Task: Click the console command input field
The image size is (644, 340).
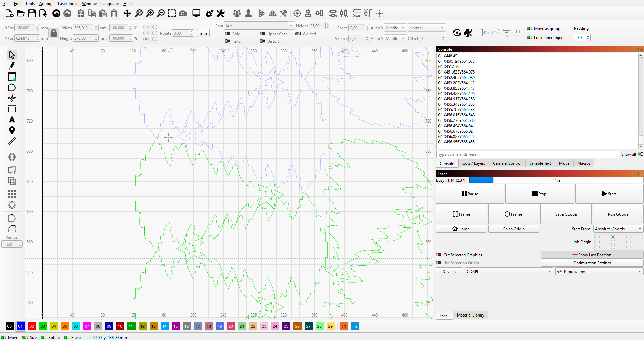Action: point(528,154)
